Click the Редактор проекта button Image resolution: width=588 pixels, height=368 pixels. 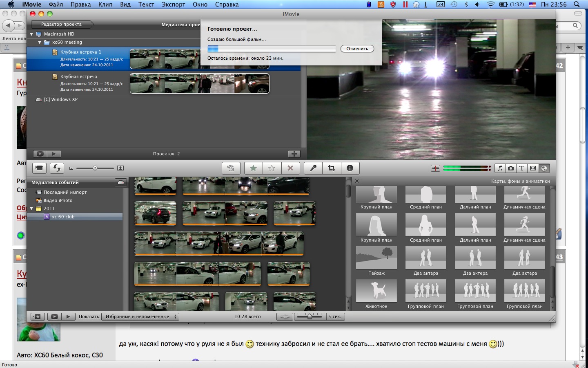click(x=61, y=25)
